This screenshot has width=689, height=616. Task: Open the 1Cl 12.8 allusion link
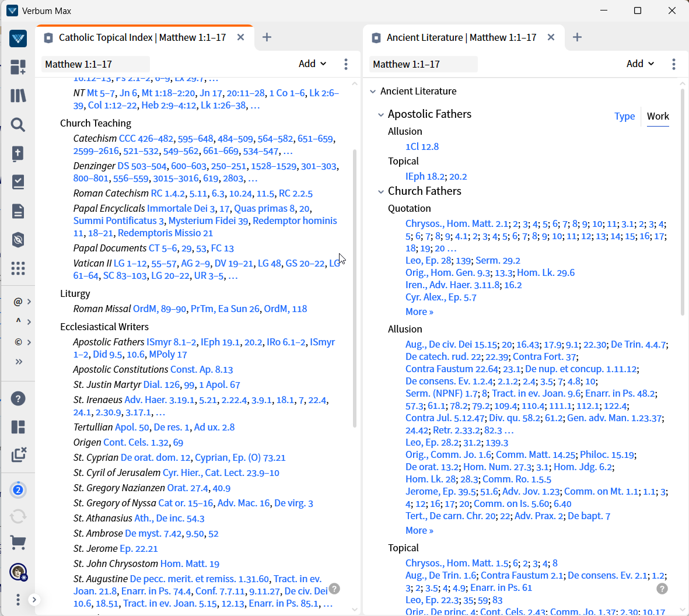(x=422, y=147)
